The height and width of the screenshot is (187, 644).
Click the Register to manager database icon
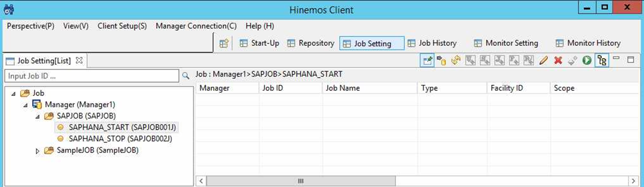pyautogui.click(x=441, y=60)
